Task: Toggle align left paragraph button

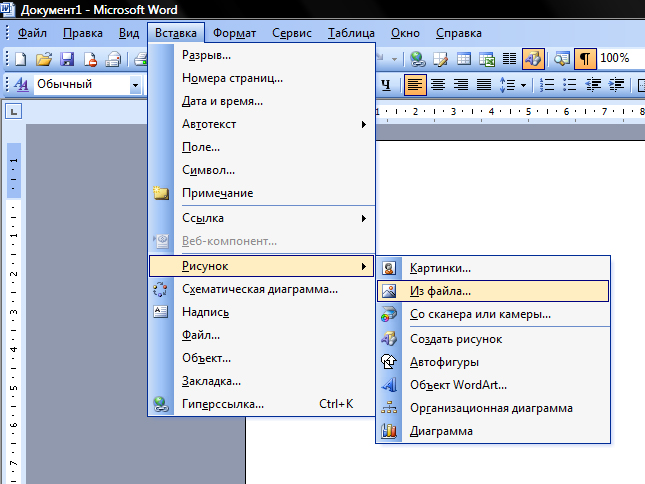Action: tap(415, 85)
